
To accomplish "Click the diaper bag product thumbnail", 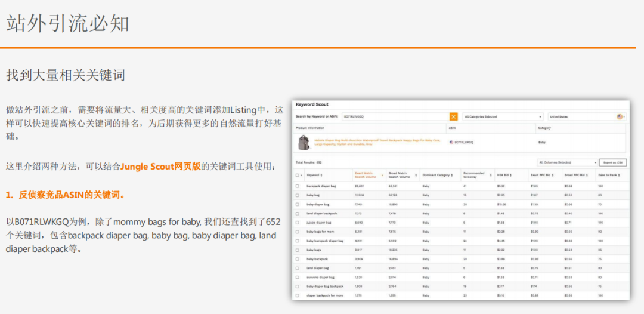I will tap(302, 143).
